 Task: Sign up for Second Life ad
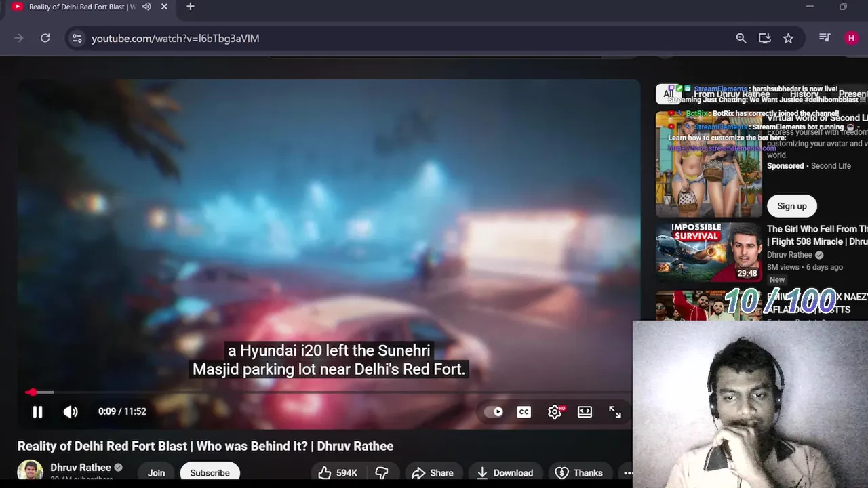tap(792, 206)
